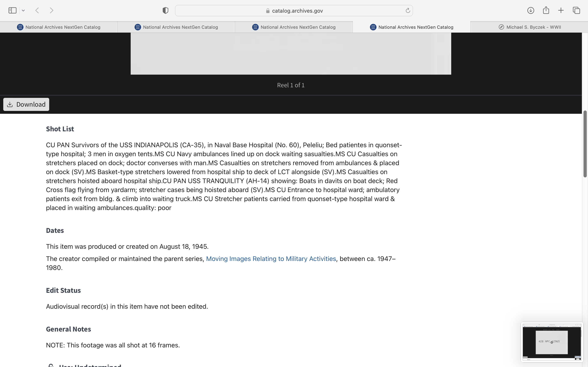Click the Share icon in toolbar
This screenshot has width=588, height=367.
[x=546, y=10]
